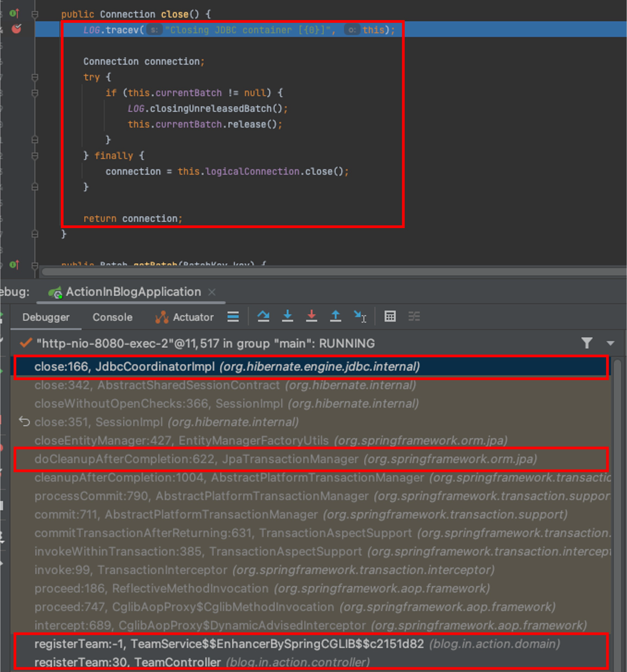Image resolution: width=627 pixels, height=672 pixels.
Task: Click the red Force Step Into icon
Action: (311, 316)
